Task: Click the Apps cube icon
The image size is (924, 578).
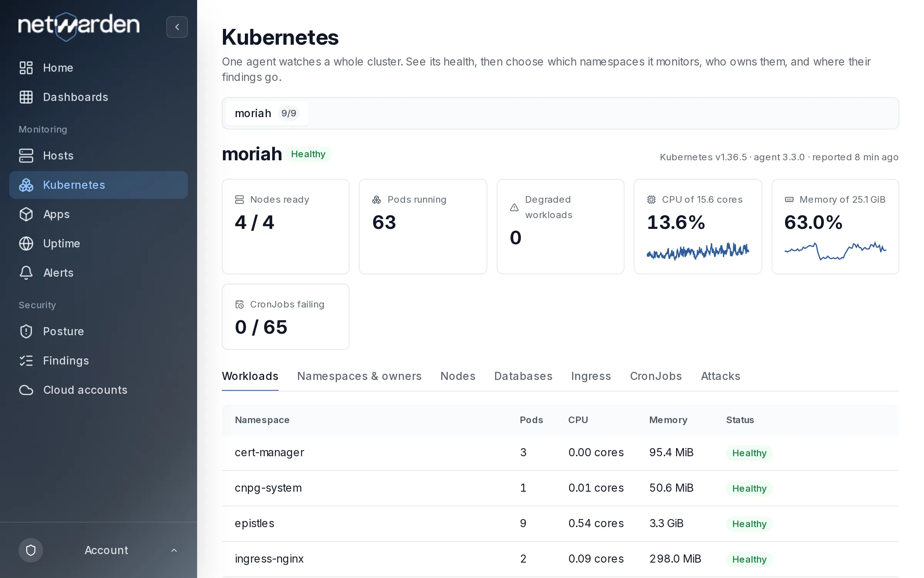Action: [x=26, y=214]
